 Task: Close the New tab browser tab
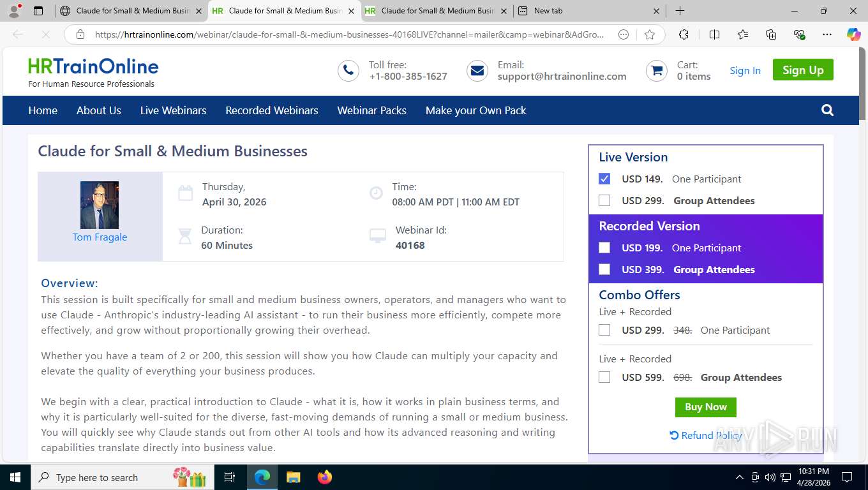pos(657,11)
